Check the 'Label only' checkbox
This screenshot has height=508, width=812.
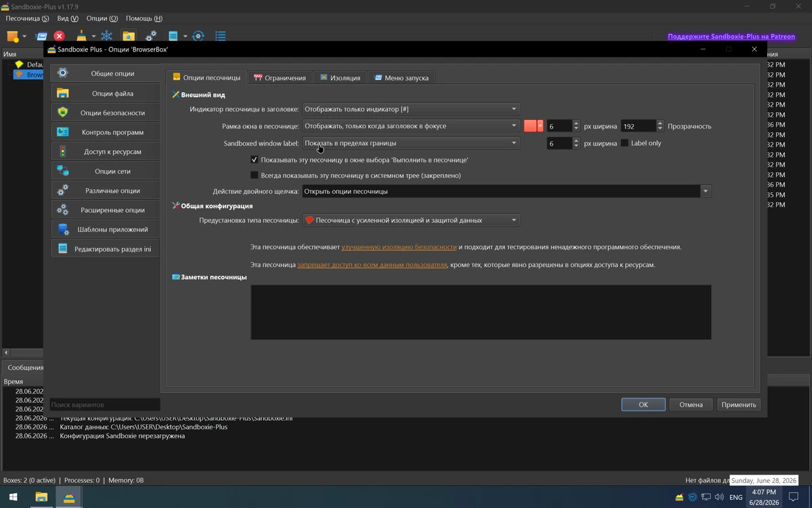point(625,143)
